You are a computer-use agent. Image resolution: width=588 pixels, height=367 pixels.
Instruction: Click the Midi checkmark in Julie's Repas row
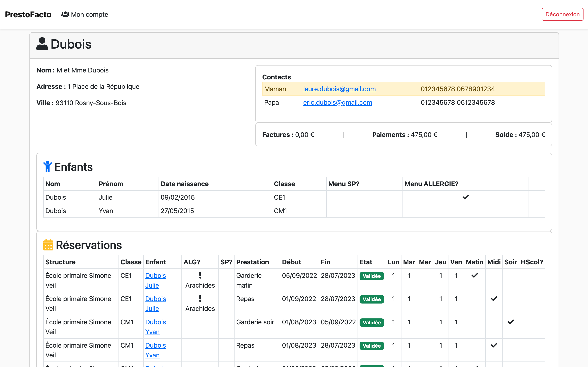coord(494,299)
